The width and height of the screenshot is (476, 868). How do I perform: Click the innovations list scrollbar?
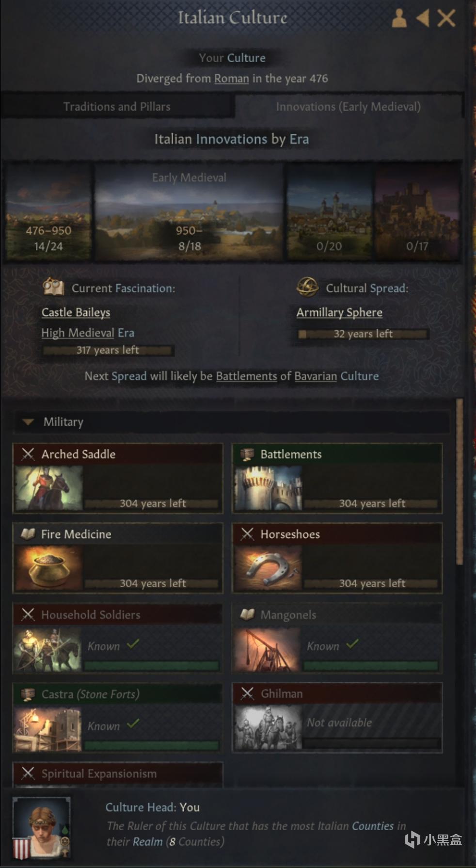[x=460, y=482]
